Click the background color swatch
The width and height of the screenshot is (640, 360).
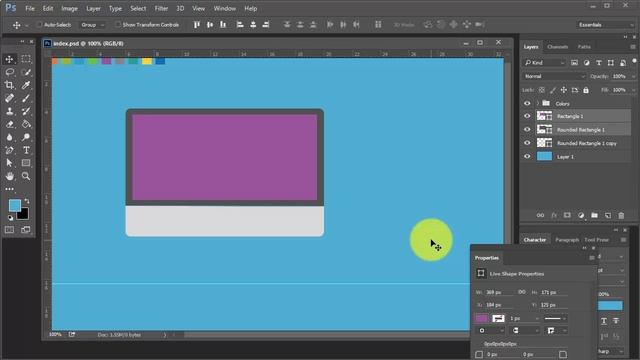23,213
